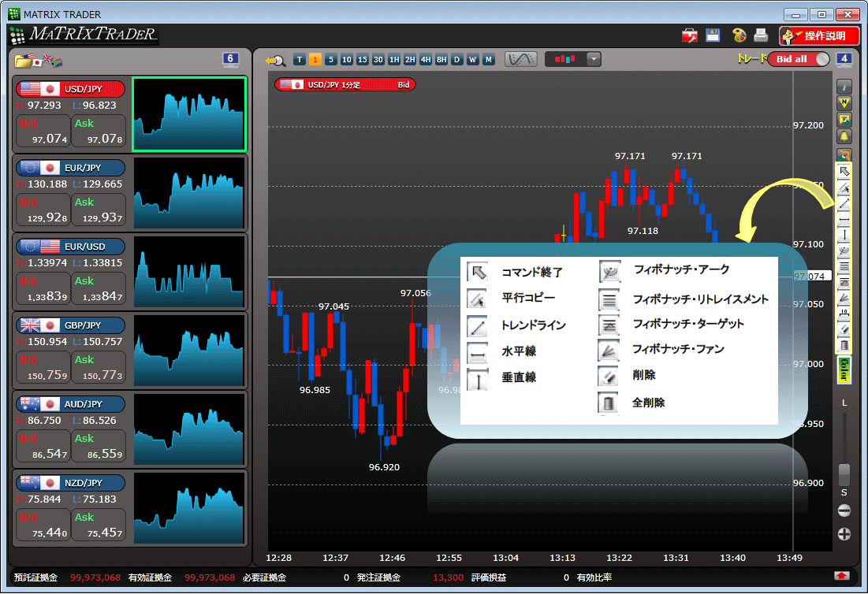This screenshot has width=868, height=594.
Task: Click AUD/JPY Bid 86.547 button
Action: tap(43, 447)
